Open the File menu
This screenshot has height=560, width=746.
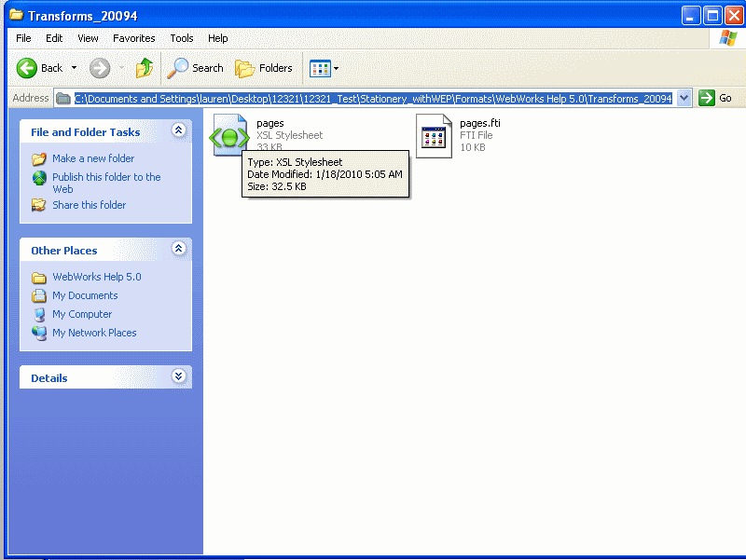pyautogui.click(x=23, y=38)
